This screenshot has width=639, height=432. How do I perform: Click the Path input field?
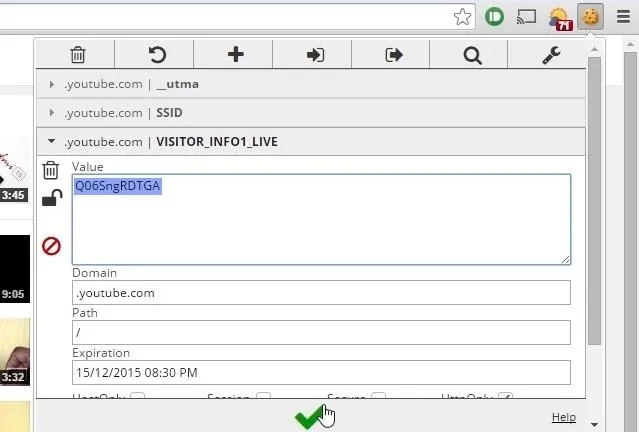pos(321,332)
